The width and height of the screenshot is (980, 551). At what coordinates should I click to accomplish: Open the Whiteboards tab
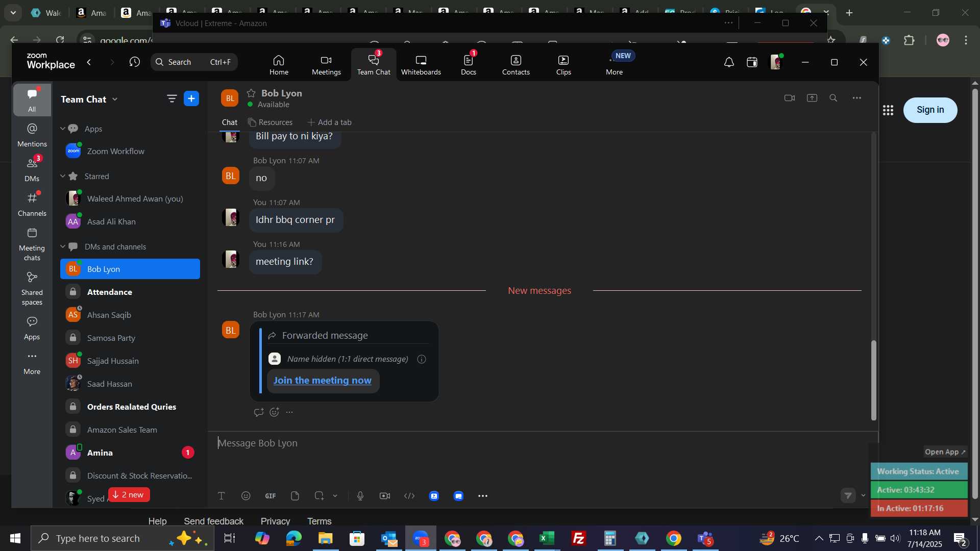(421, 65)
